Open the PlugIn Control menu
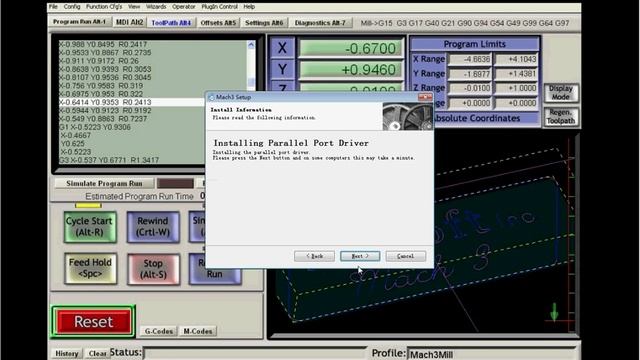 point(220,7)
